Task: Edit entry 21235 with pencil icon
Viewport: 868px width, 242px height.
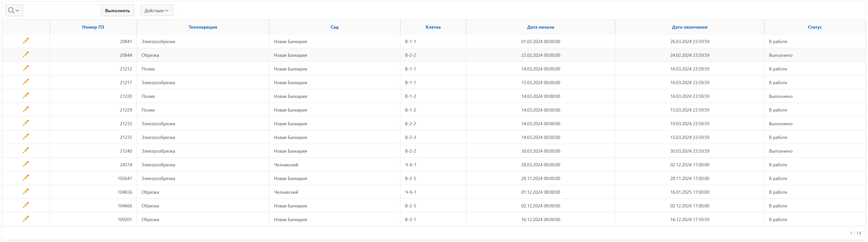Action: (x=26, y=137)
